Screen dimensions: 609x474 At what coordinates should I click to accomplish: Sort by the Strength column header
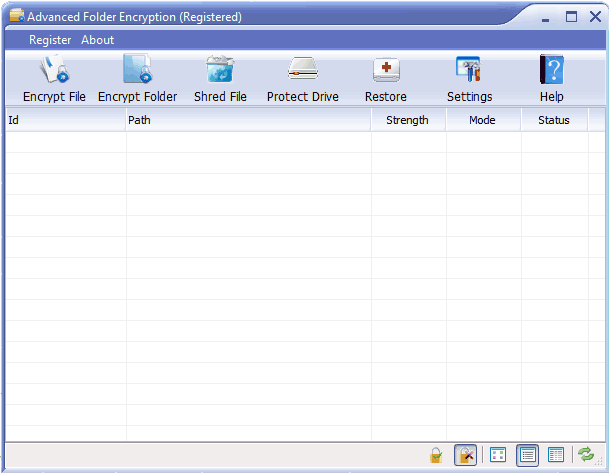click(x=409, y=120)
